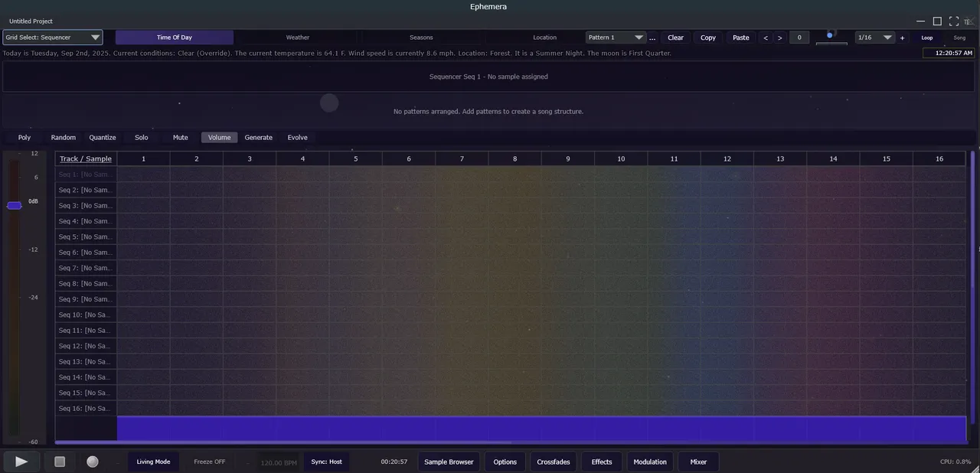The width and height of the screenshot is (980, 473).
Task: Click the Generate button
Action: [x=258, y=138]
